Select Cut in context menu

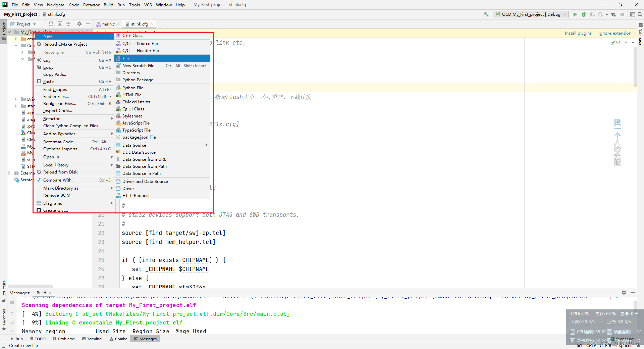point(75,60)
